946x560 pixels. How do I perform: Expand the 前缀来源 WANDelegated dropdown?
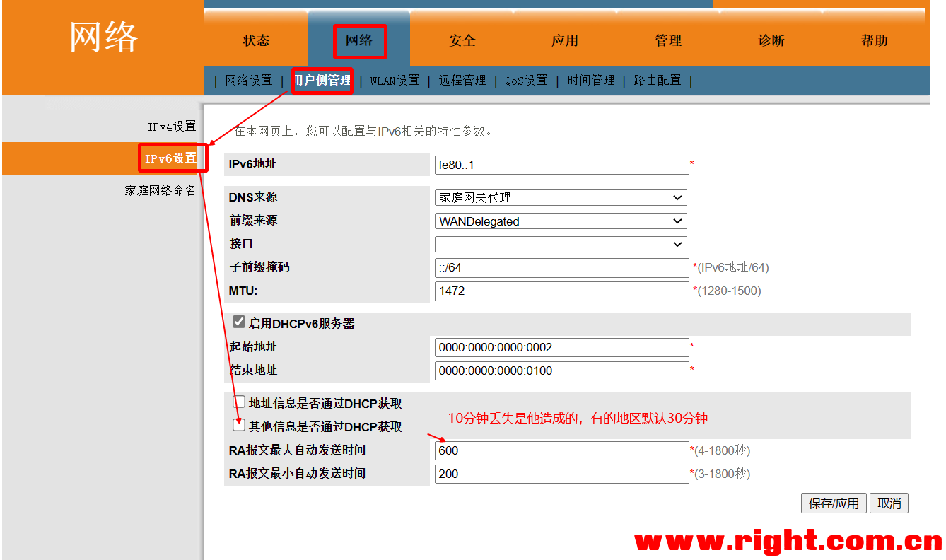coord(561,221)
